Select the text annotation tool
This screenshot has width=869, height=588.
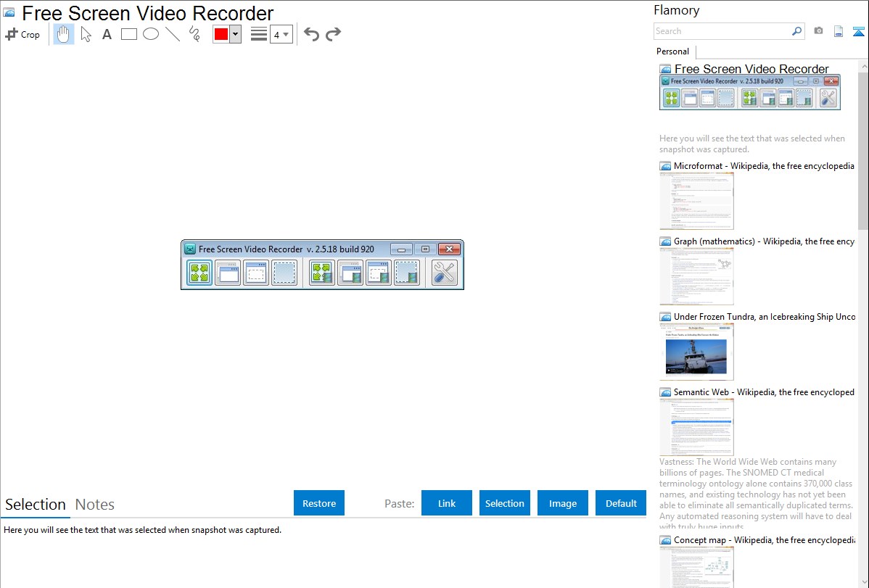107,34
